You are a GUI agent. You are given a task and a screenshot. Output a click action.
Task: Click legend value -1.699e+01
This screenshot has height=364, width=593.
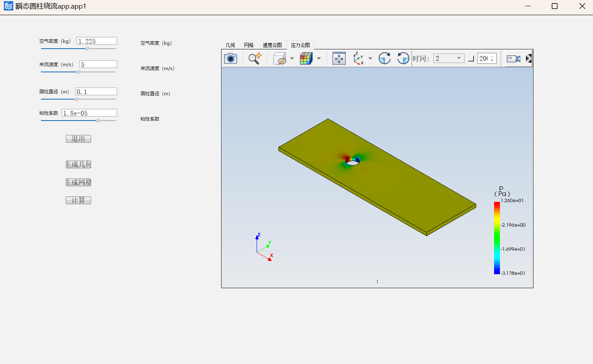[513, 249]
